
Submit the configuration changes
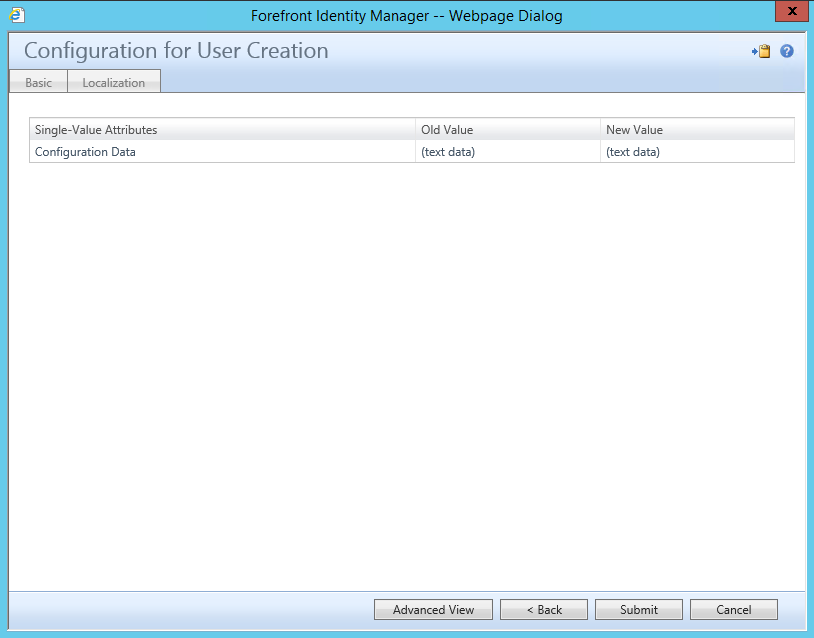tap(639, 609)
